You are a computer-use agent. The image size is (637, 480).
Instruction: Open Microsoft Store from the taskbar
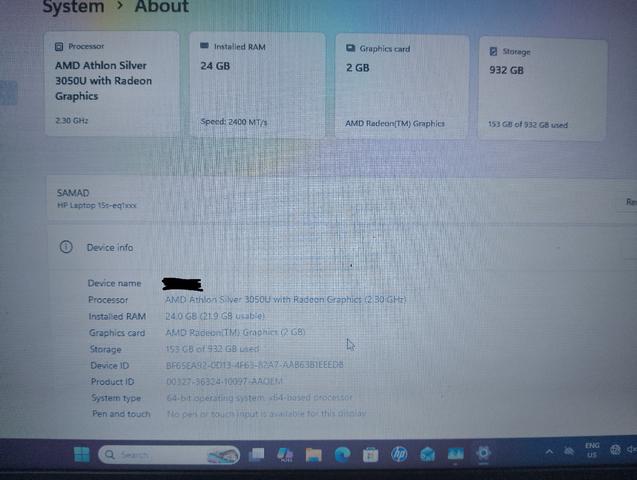(x=370, y=455)
